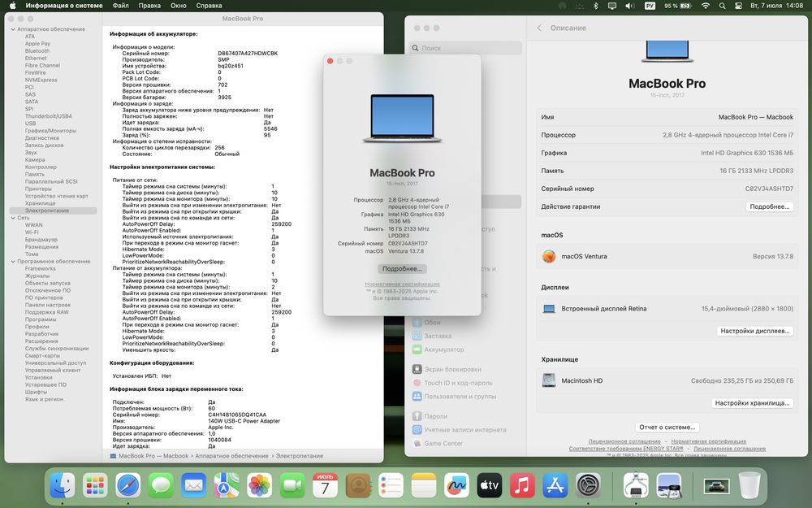The height and width of the screenshot is (508, 812).
Task: Click date and time Вт, 7 июля
Action: (x=777, y=6)
